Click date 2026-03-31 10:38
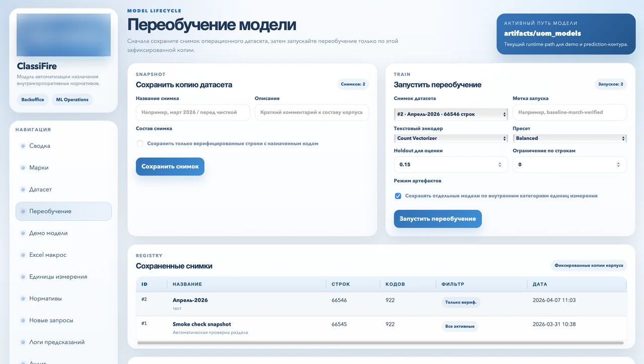Image resolution: width=644 pixels, height=364 pixels. 554,324
